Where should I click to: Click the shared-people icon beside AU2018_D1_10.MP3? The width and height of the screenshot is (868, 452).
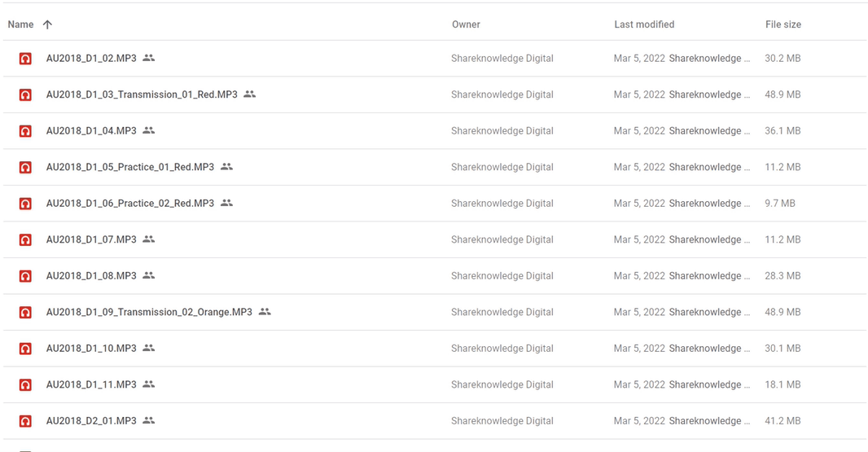tap(148, 349)
